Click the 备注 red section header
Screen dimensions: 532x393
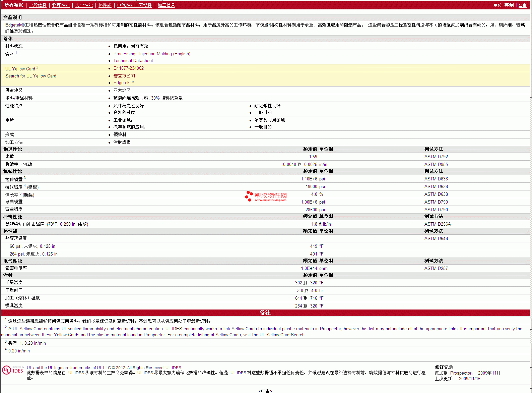click(265, 313)
